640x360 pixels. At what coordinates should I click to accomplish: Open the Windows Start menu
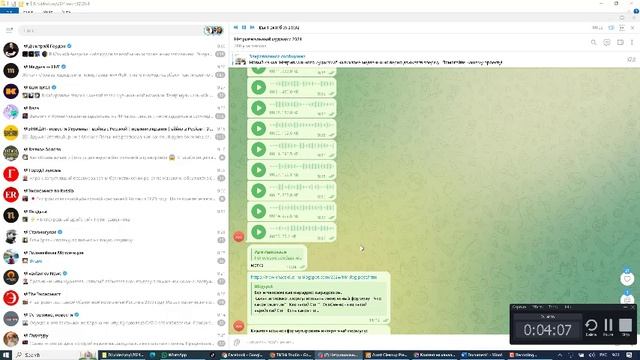(6, 355)
